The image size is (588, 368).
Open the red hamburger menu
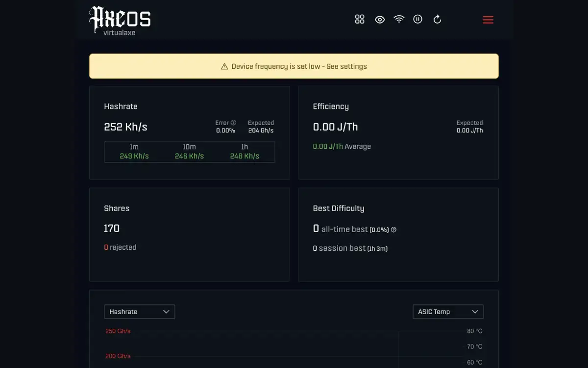point(488,20)
